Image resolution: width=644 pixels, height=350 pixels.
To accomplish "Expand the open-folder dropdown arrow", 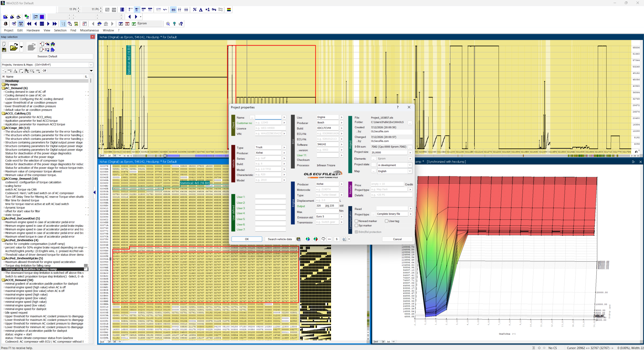I will tap(21, 47).
